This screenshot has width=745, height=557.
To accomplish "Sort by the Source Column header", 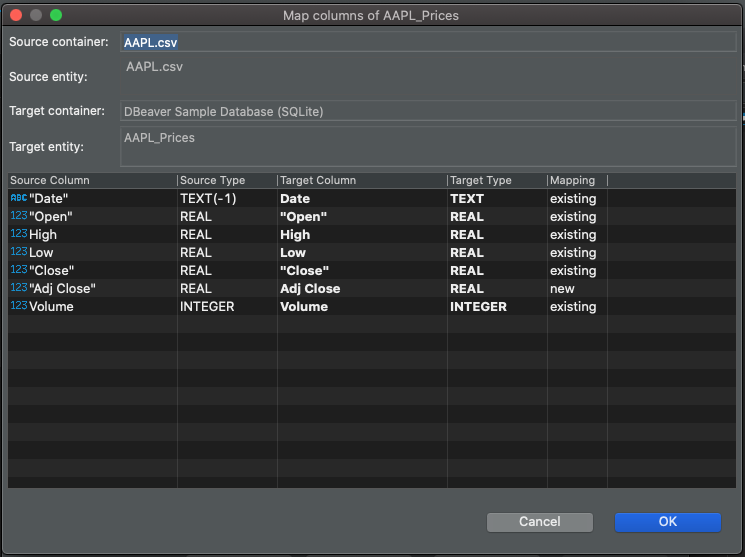I will coord(92,180).
